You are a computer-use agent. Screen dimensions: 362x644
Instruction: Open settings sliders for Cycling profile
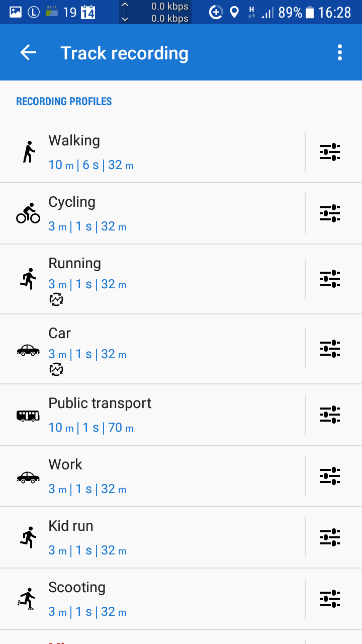pos(330,213)
